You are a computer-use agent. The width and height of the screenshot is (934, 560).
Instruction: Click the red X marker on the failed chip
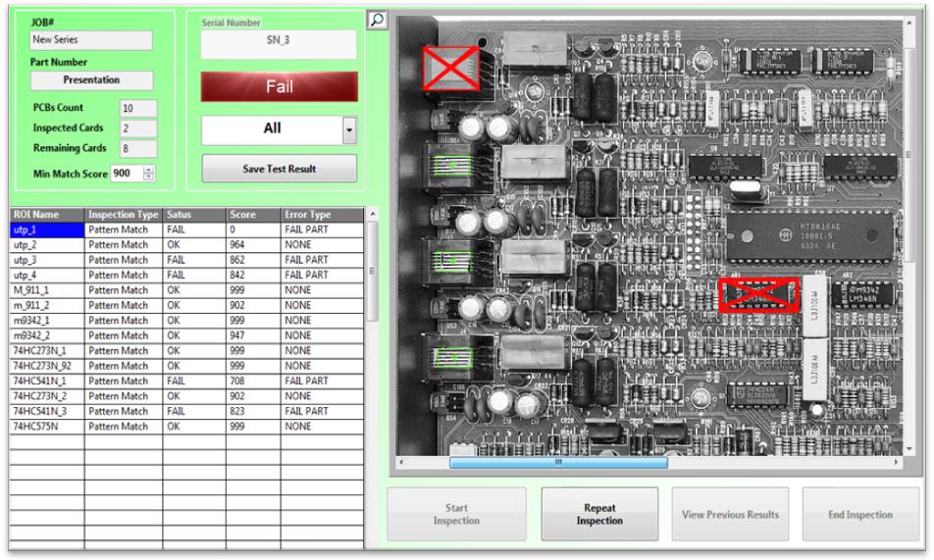(x=756, y=294)
